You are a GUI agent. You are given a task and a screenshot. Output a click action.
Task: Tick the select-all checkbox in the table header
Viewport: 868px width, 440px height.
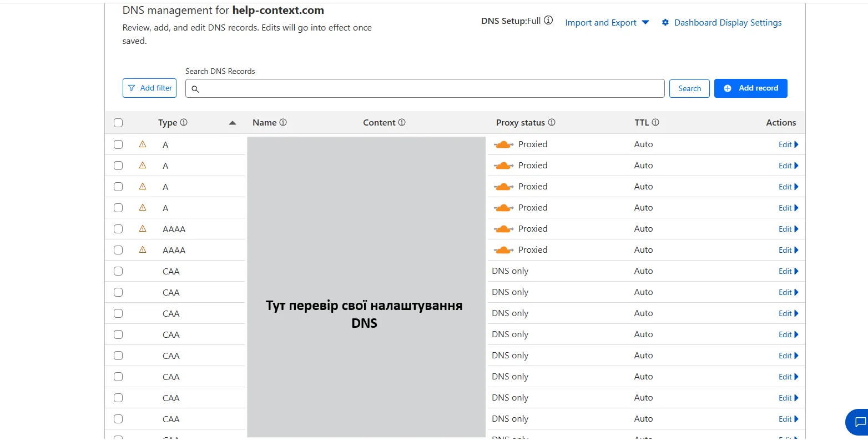coord(118,123)
